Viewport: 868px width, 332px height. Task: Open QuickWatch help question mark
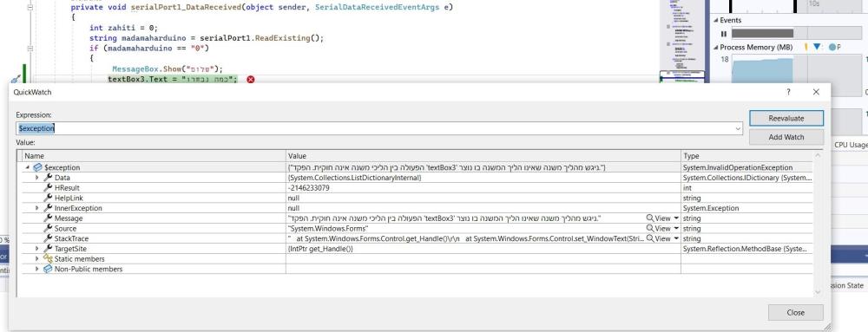point(788,92)
